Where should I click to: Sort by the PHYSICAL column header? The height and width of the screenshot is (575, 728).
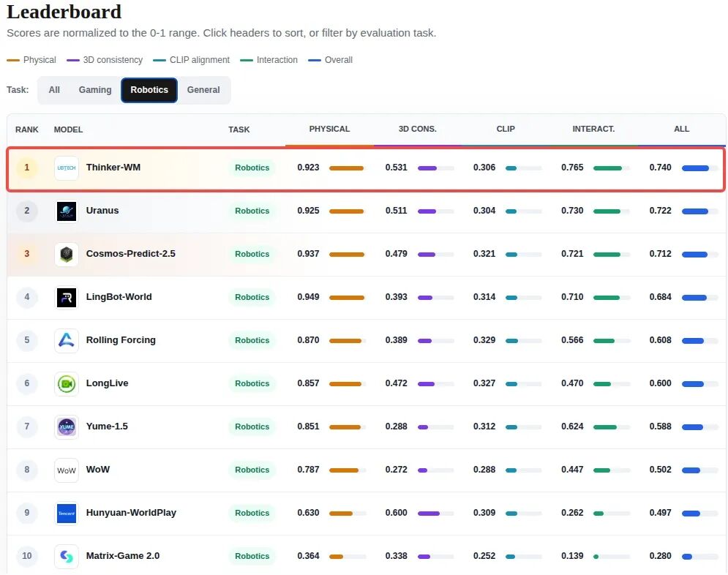point(330,129)
